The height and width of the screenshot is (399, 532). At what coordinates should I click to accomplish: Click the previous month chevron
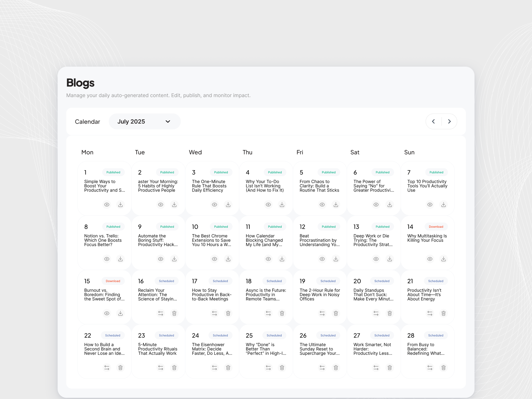coord(433,121)
